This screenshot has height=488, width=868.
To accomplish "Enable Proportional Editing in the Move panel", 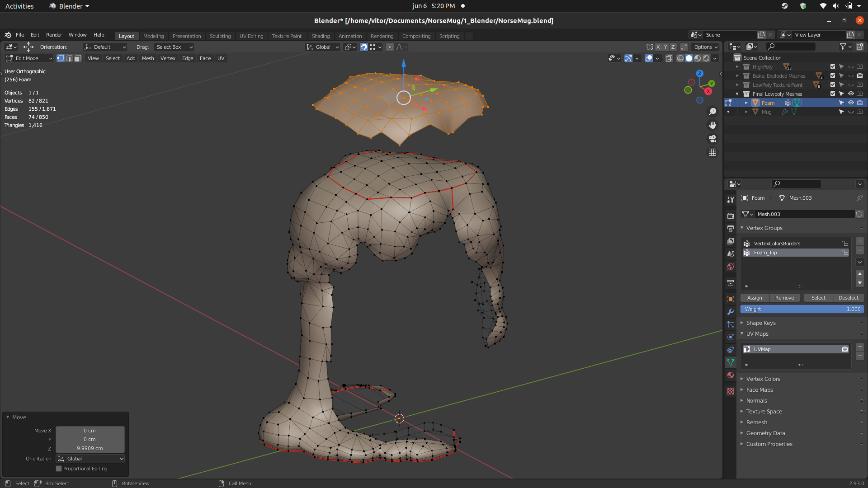I will [x=58, y=469].
